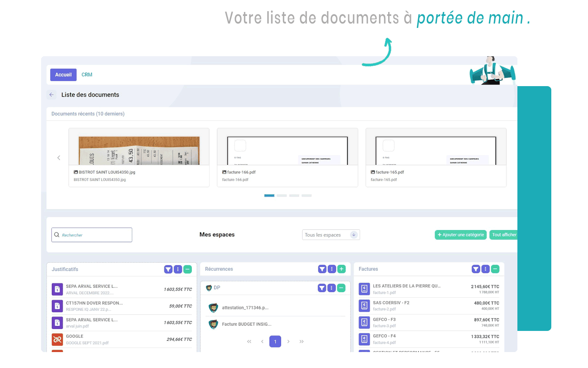Open SAS COERSIV - F2 invoice
This screenshot has height=368, width=588.
pos(429,306)
